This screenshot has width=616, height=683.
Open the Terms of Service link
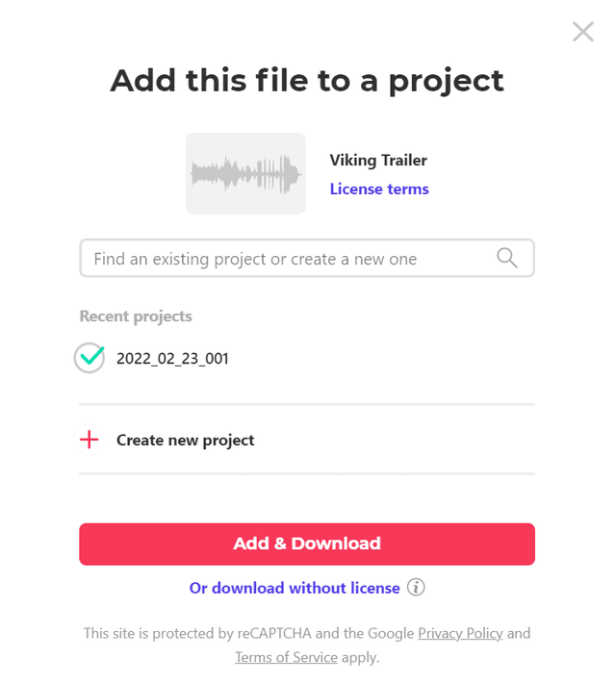[x=287, y=657]
